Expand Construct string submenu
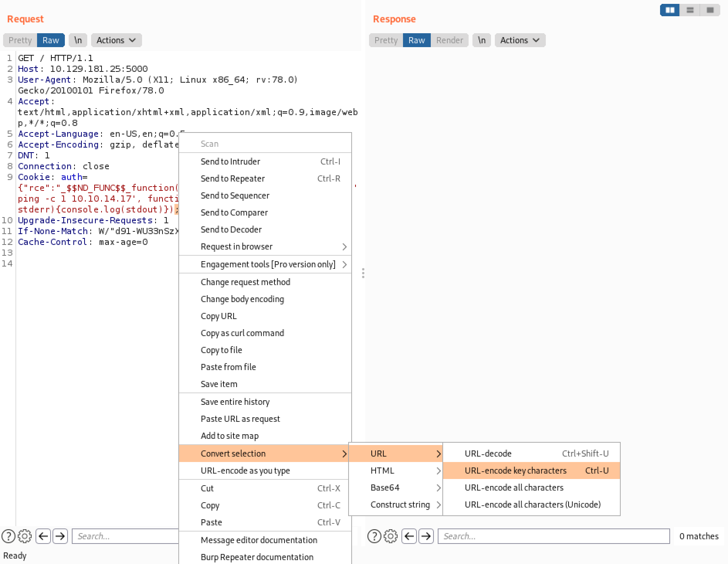This screenshot has height=564, width=728. coord(396,505)
